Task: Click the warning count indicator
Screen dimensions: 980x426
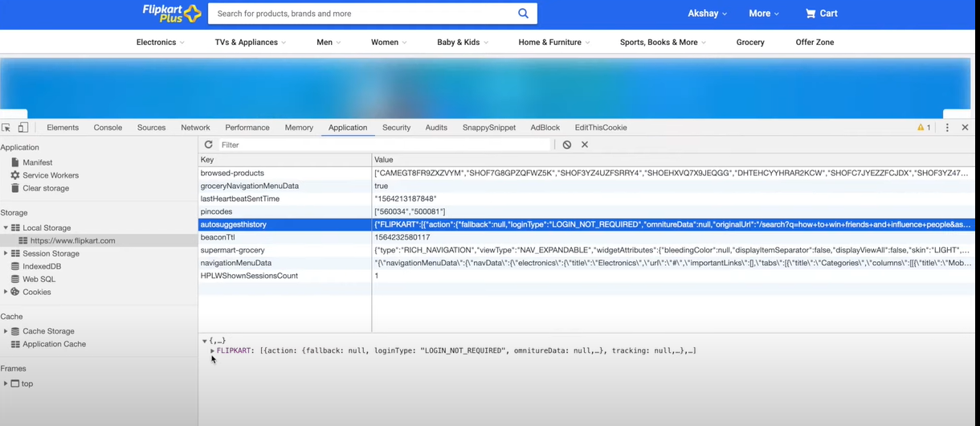Action: 924,127
